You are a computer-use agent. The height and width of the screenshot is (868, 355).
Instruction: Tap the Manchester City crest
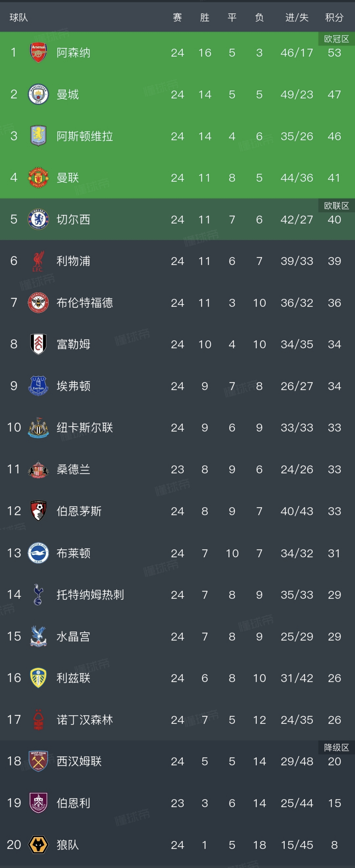tap(38, 94)
